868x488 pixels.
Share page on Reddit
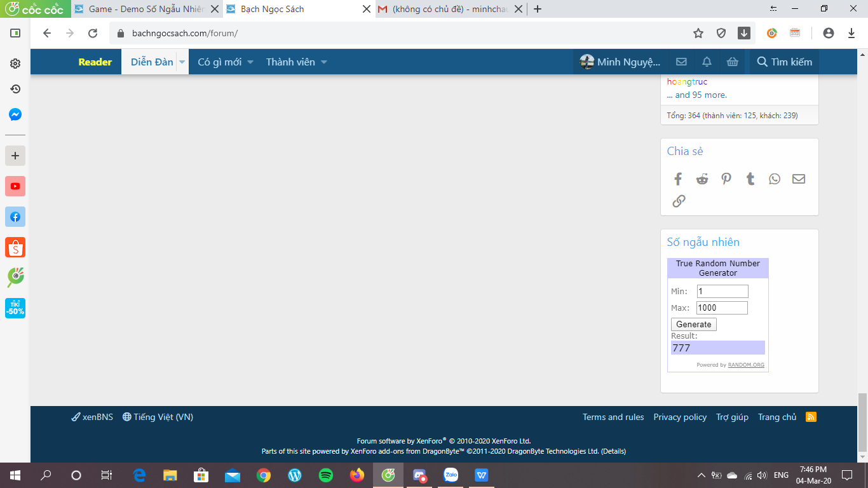[702, 179]
